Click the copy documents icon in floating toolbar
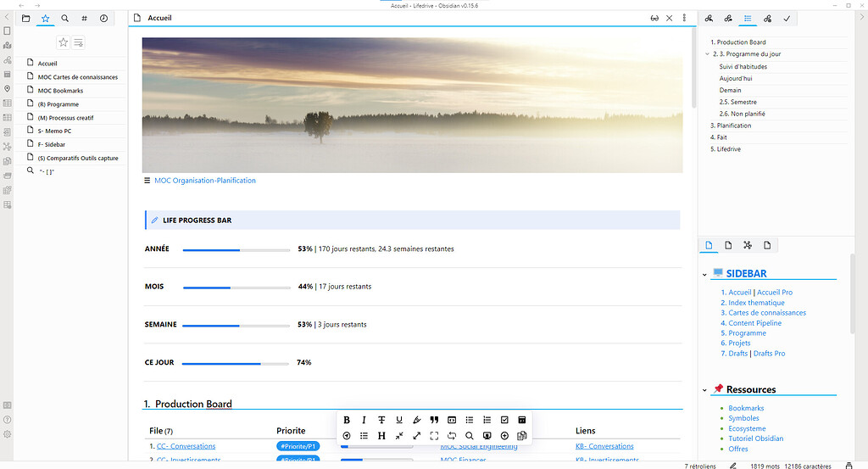Viewport: 868px width, 469px height. 522,436
